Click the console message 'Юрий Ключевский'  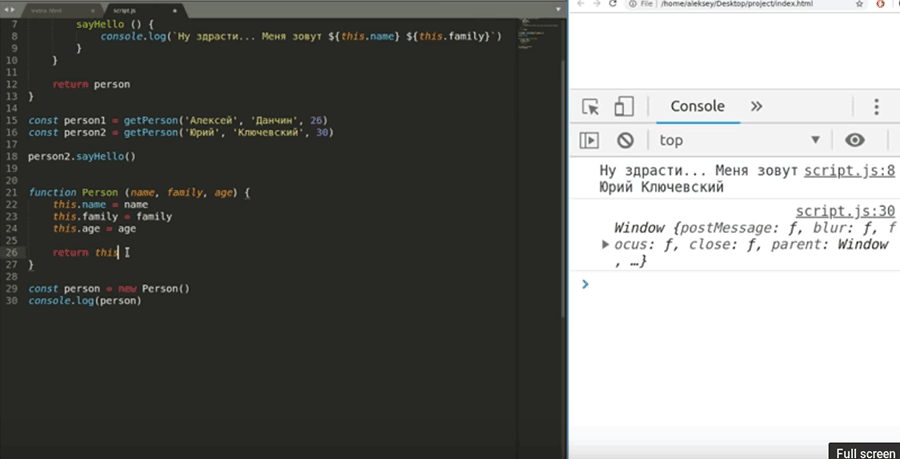pos(661,187)
